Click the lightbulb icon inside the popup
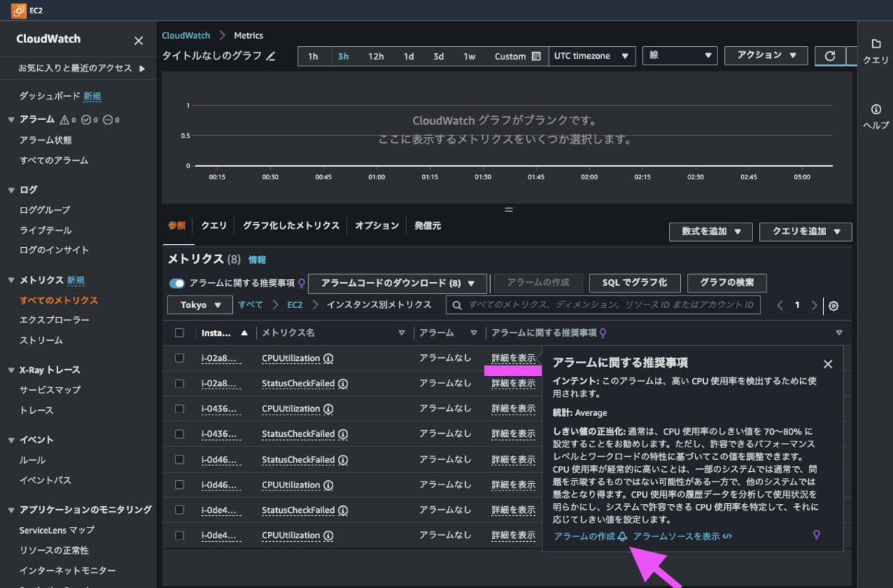The height and width of the screenshot is (588, 893). pos(816,535)
